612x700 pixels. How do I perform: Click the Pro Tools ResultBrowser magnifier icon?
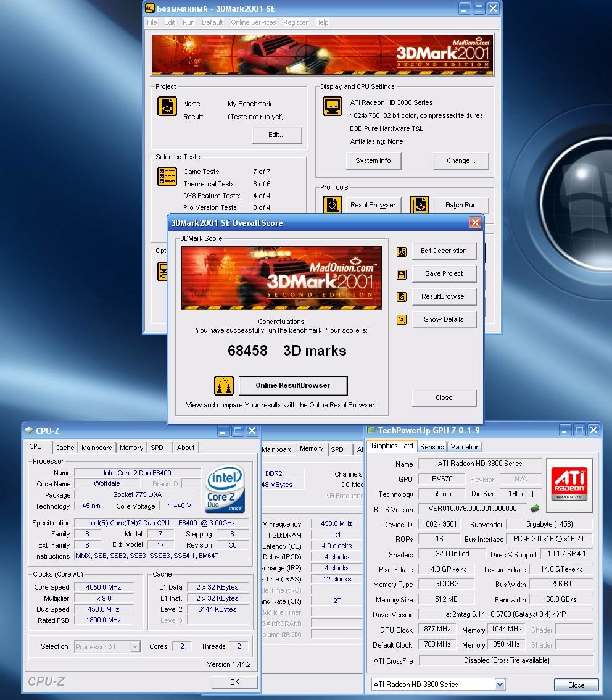pos(333,205)
